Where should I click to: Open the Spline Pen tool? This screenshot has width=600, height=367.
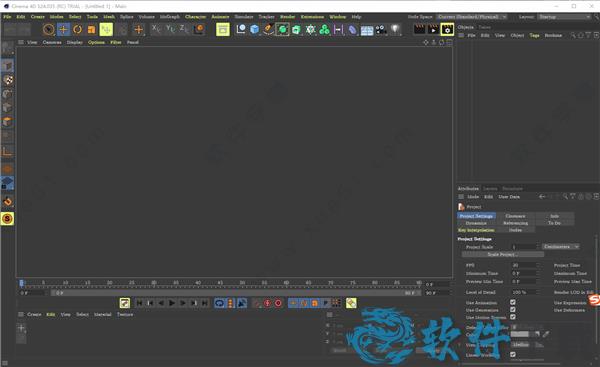268,29
